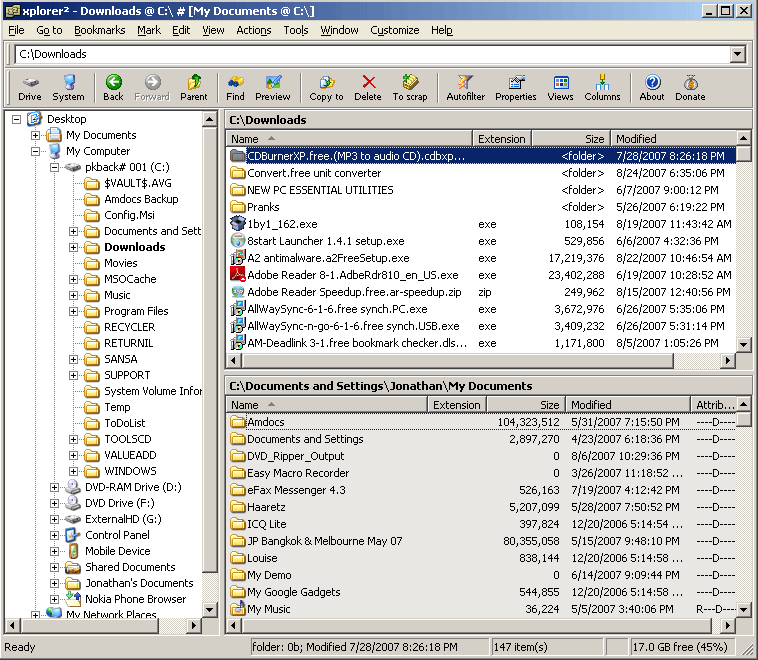Select the Nokia Phone Browser icon
This screenshot has width=758, height=660.
[73, 599]
